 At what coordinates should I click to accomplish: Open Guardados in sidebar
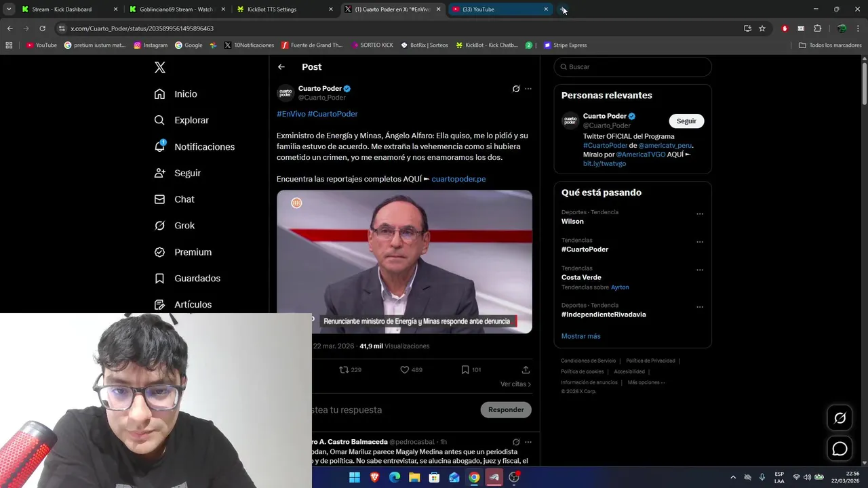(187, 279)
